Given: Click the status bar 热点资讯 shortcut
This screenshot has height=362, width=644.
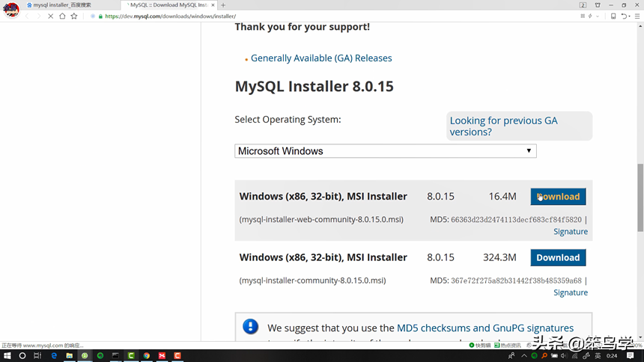Looking at the screenshot, I should coord(508,346).
